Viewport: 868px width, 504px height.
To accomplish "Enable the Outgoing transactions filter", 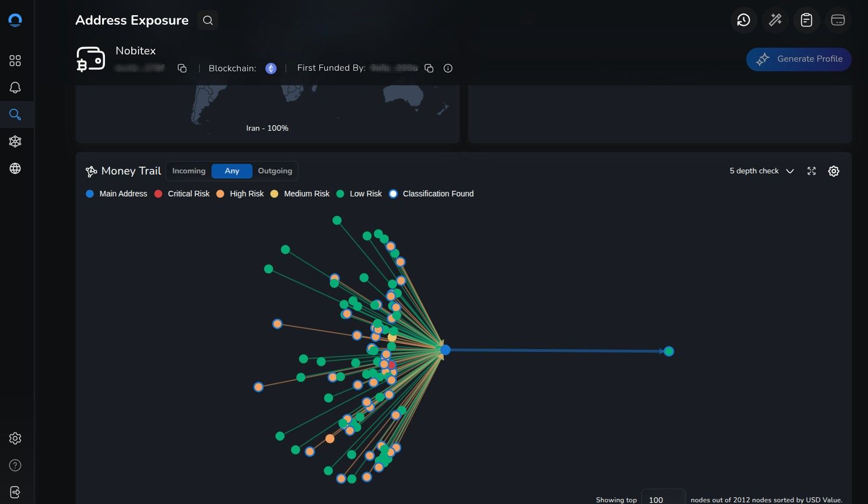I will tap(275, 171).
